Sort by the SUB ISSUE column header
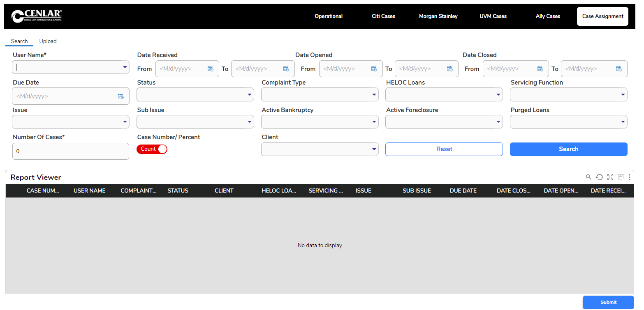 [417, 191]
